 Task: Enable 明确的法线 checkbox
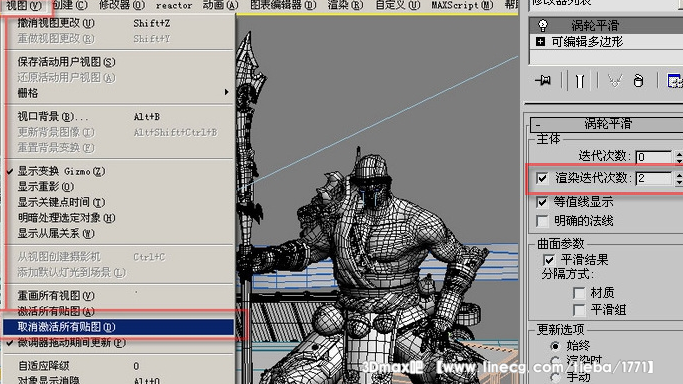coord(542,221)
